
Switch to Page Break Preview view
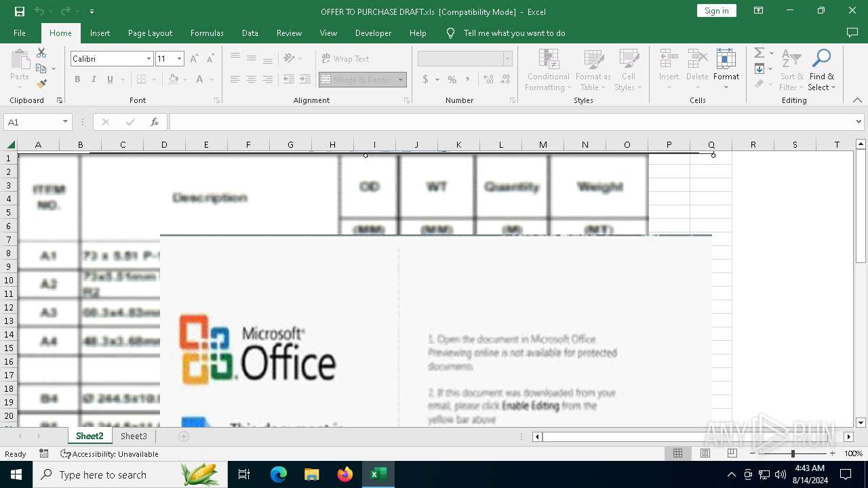click(x=732, y=453)
